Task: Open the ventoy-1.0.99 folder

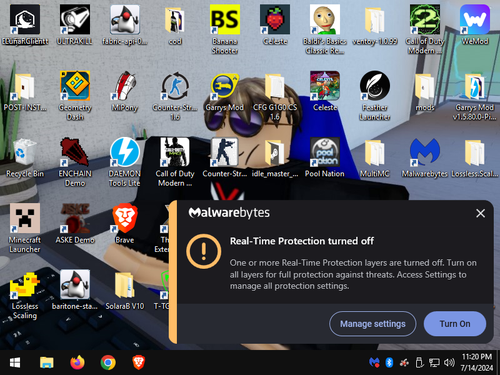Action: tap(375, 25)
